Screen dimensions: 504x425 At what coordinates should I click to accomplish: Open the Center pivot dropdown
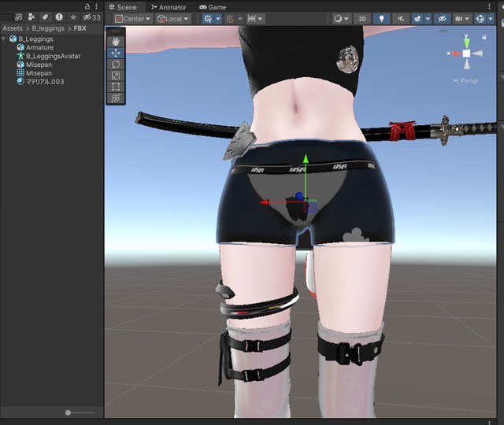pos(132,18)
